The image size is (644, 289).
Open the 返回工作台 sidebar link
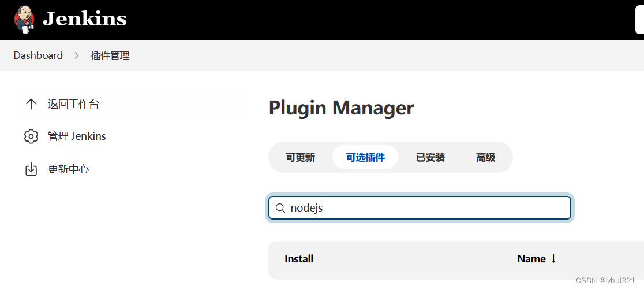tap(73, 104)
